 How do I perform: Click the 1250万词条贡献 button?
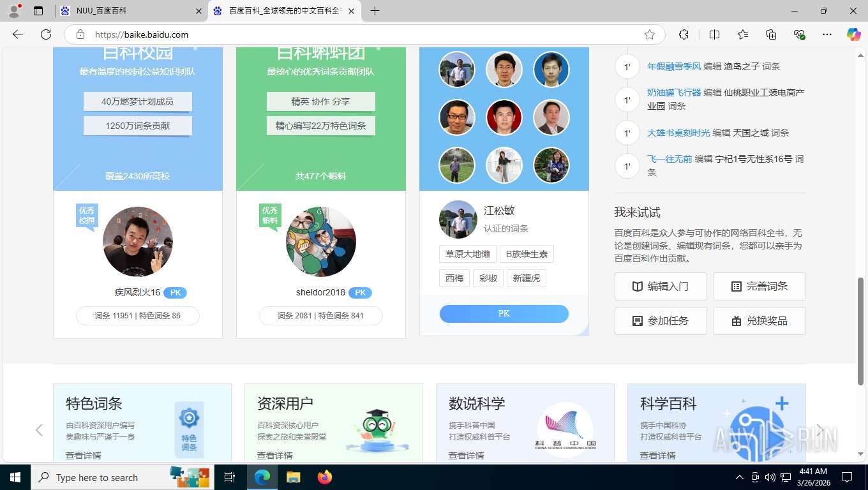tap(137, 126)
